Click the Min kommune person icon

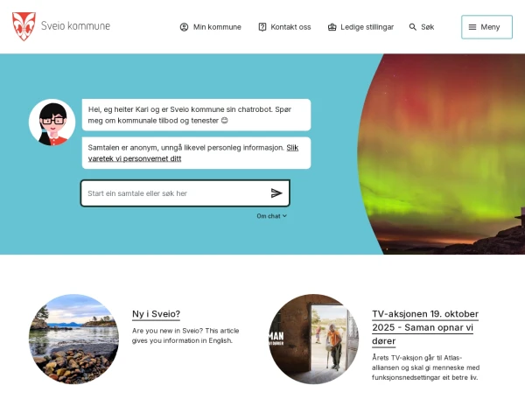click(x=184, y=27)
